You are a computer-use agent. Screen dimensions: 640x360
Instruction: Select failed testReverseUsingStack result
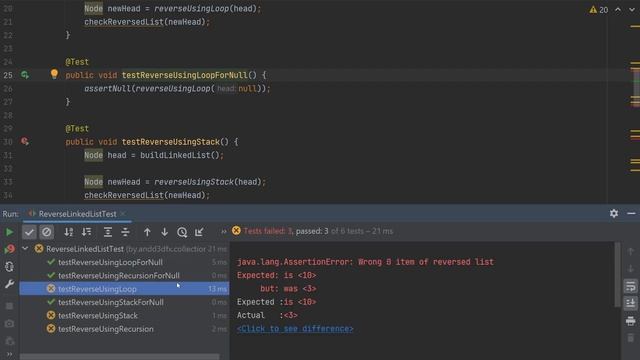point(98,316)
